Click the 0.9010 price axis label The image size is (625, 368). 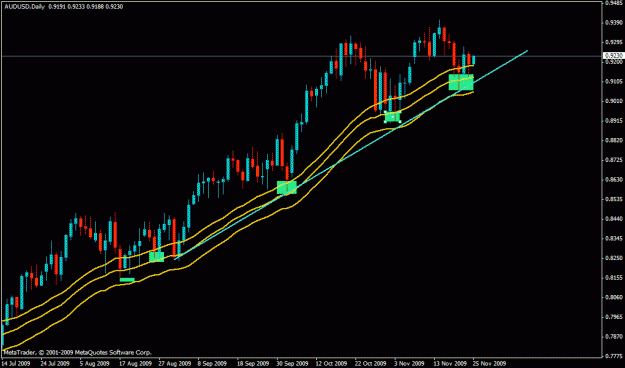point(613,101)
